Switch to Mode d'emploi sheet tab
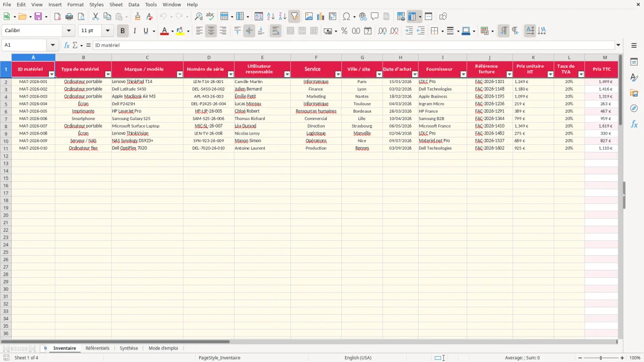Image resolution: width=644 pixels, height=362 pixels. [163, 348]
